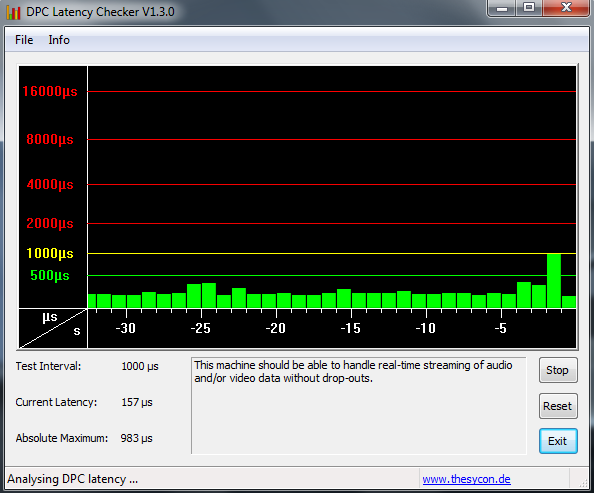Click the DPC Latency Checker title bar icon
This screenshot has height=493, width=594.
13,12
